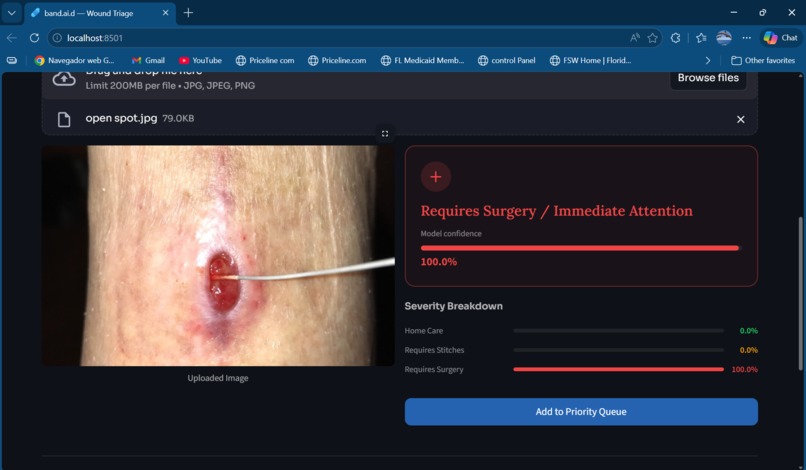
Task: Select the band.ai.d Wound Triage tab
Action: [x=99, y=13]
